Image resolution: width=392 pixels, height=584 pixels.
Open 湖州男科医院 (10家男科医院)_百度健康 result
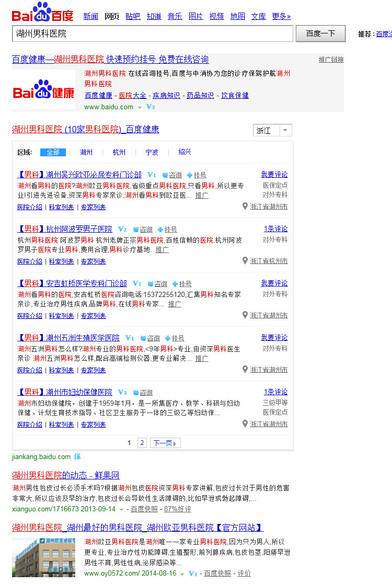click(86, 129)
